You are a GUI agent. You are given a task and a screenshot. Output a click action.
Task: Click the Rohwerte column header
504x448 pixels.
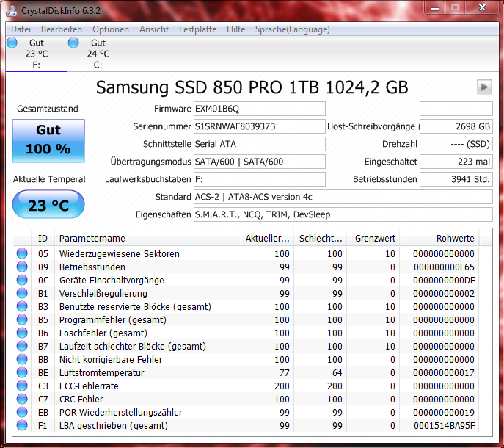pyautogui.click(x=439, y=239)
